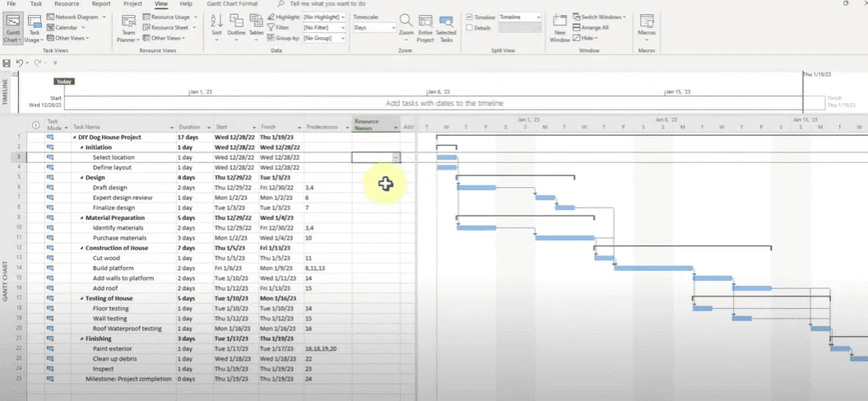Open the Macros button
The width and height of the screenshot is (868, 401).
646,27
